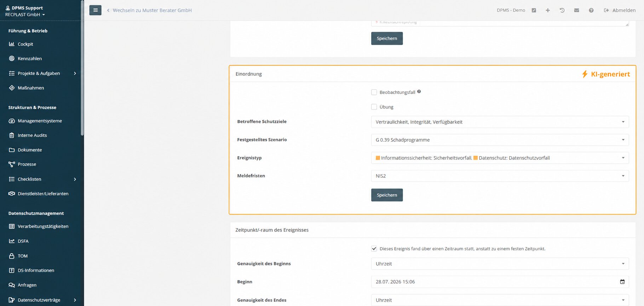
Task: Click the Anfragen chat bubbles icon
Action: click(x=12, y=285)
